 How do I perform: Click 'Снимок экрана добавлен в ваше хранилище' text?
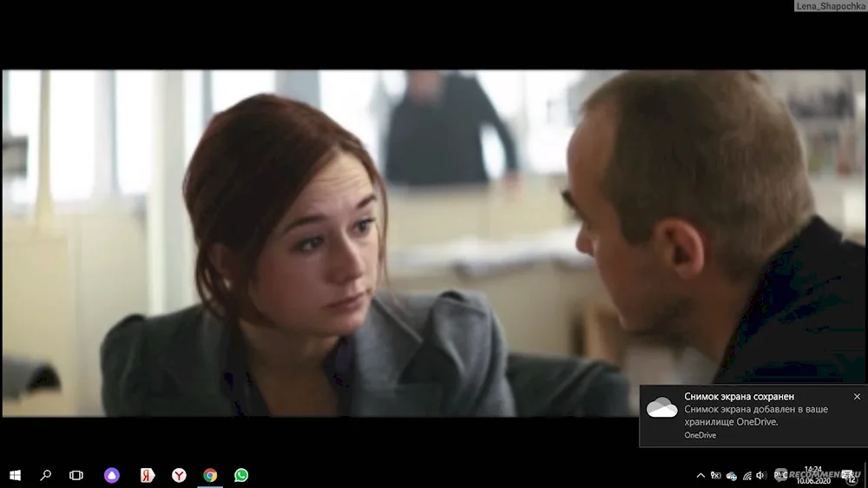[756, 415]
